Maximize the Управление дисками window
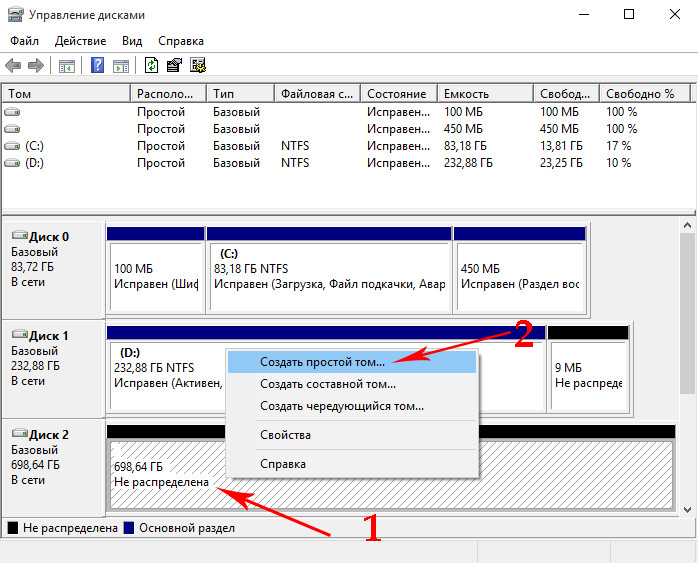 629,15
